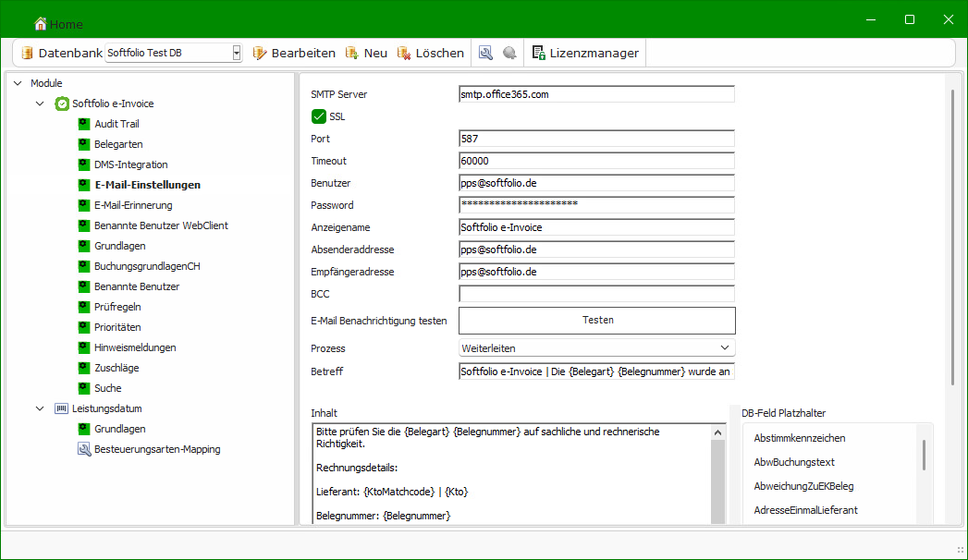
Task: Click the Testen button
Action: 597,320
